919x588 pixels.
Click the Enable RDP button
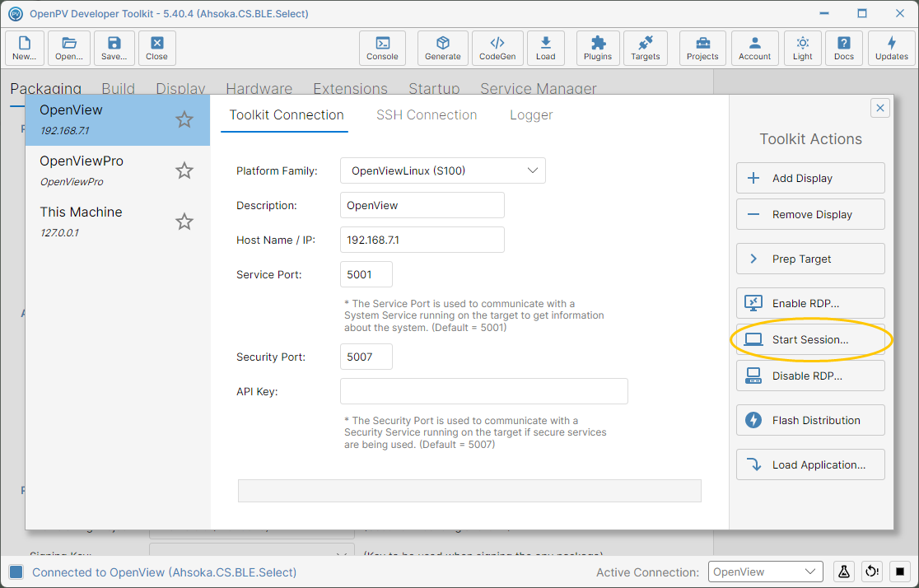(x=810, y=303)
